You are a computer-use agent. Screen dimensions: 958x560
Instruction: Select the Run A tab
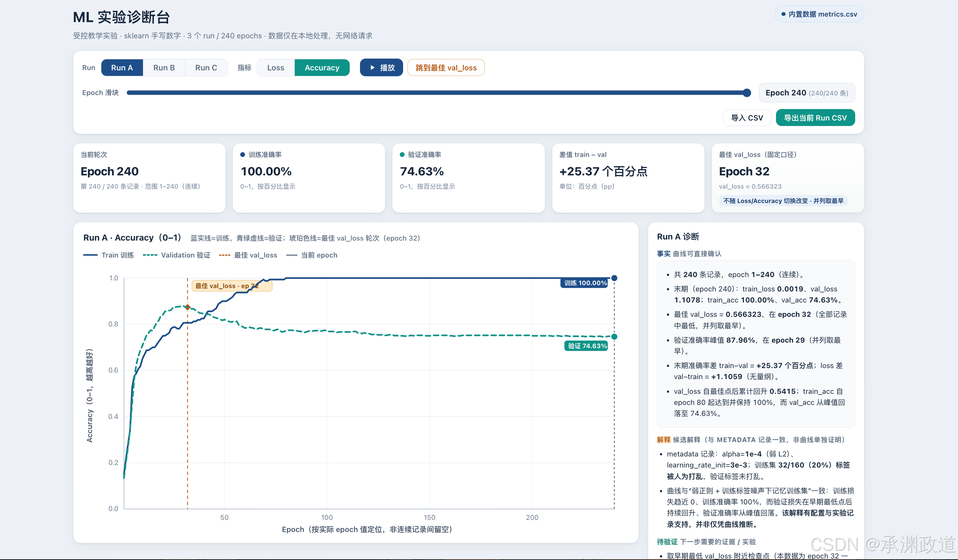122,68
